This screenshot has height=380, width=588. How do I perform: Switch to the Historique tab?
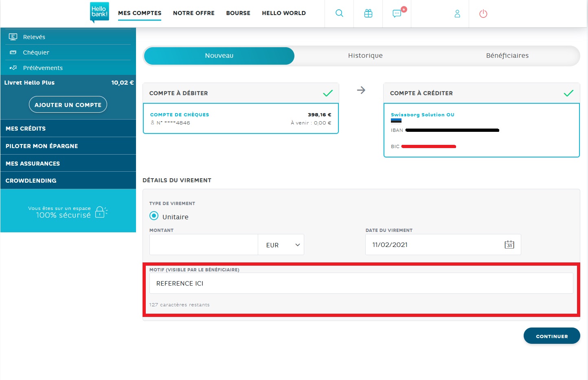(x=365, y=56)
